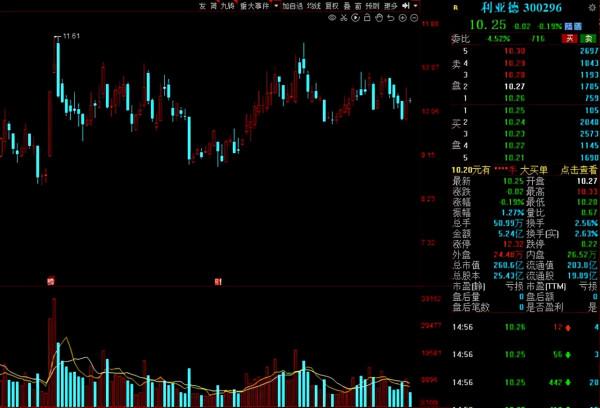The width and height of the screenshot is (600, 408).
Task: Toggle the 叠 overlay option in toolbar
Action: (x=345, y=6)
